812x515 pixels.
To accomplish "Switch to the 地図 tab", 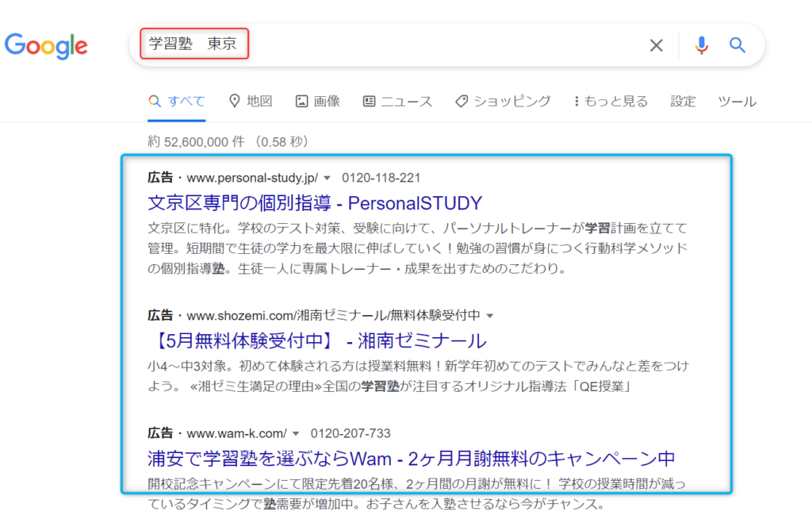I will pyautogui.click(x=251, y=101).
